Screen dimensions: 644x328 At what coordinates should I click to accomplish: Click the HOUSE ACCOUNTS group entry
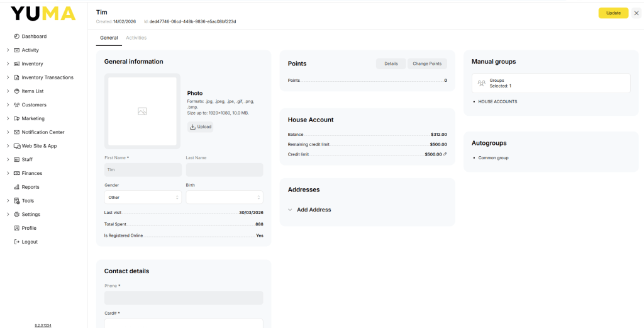click(498, 101)
